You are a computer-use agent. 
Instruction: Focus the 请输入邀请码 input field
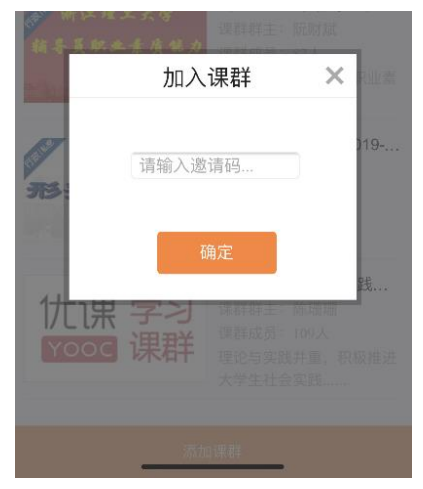pos(215,165)
